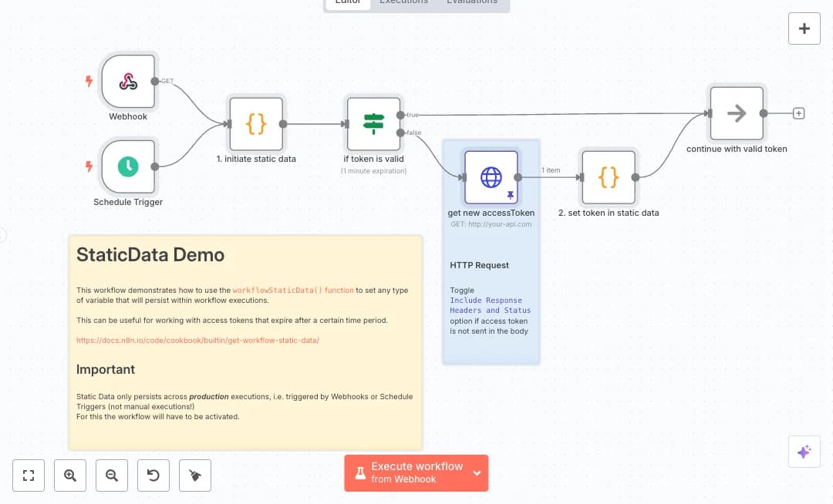Open the "if token is valid" node

373,123
